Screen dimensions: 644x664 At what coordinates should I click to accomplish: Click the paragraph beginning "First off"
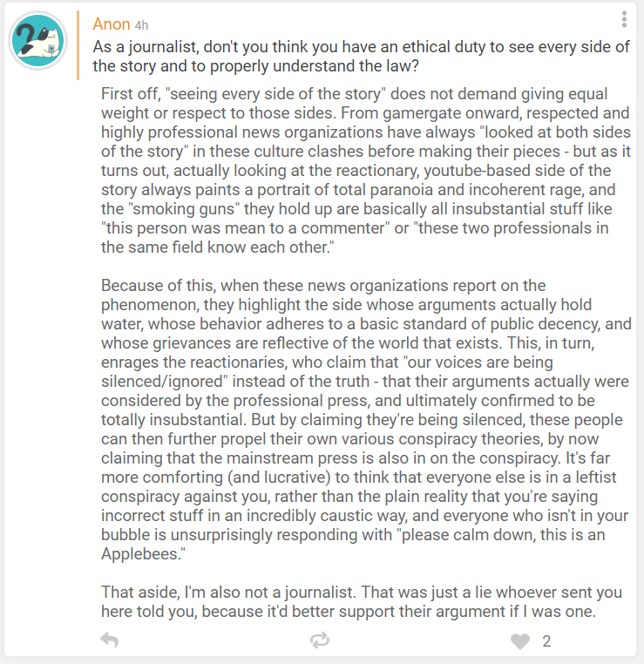click(x=366, y=170)
